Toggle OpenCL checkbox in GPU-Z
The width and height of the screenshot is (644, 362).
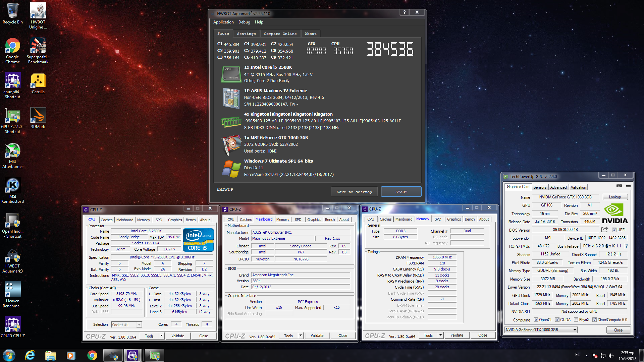pyautogui.click(x=536, y=320)
